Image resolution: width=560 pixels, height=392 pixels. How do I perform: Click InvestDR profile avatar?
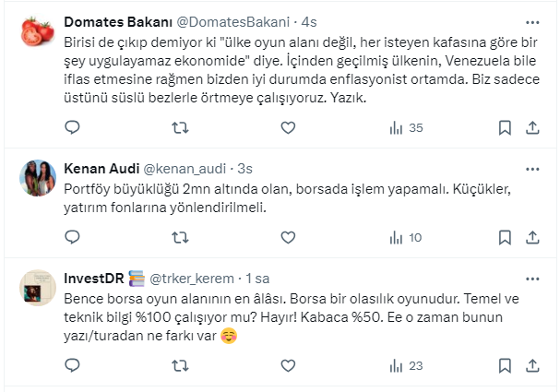tap(37, 290)
